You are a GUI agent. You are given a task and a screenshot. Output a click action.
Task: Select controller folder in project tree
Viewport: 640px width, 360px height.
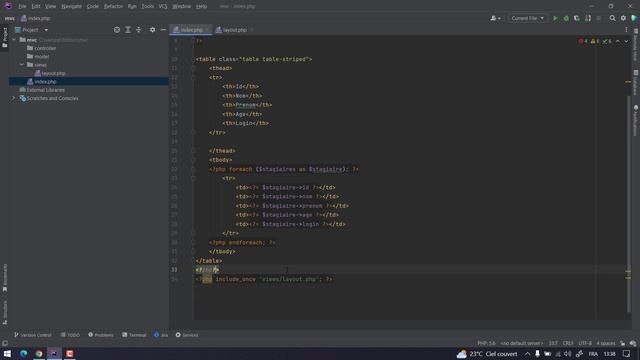[x=41, y=48]
